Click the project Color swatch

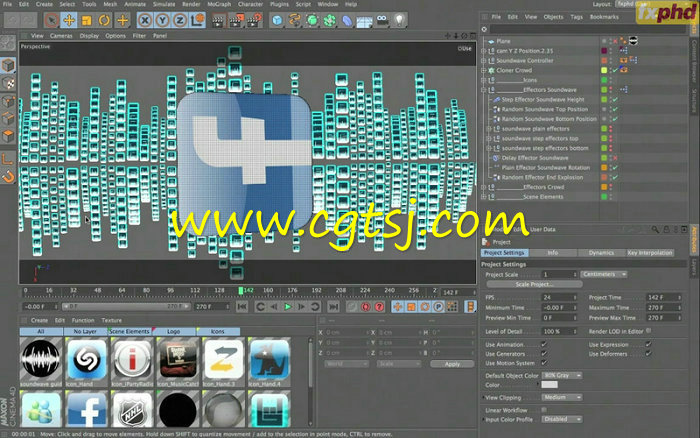550,385
